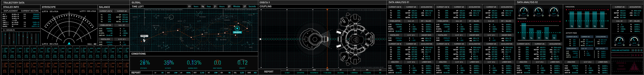Click the Balance panel heading

(x=104, y=7)
